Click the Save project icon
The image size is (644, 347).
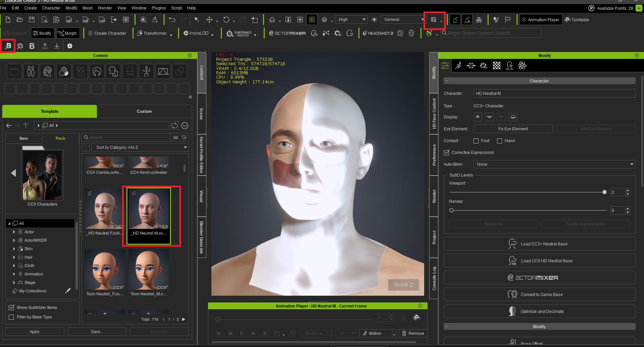point(31,20)
